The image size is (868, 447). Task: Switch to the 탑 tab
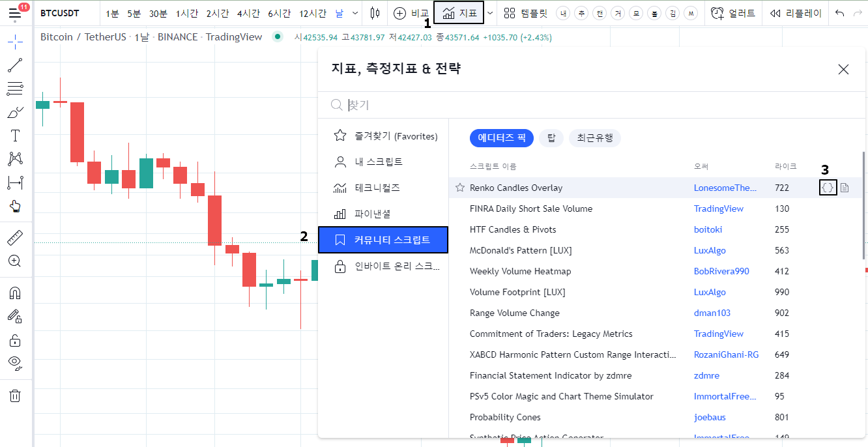click(x=551, y=138)
